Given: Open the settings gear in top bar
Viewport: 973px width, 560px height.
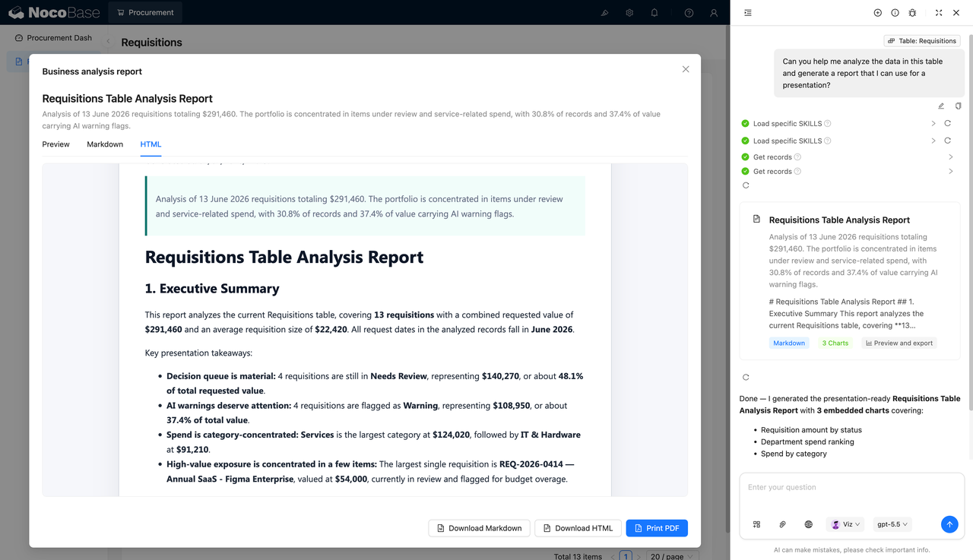Looking at the screenshot, I should pos(629,13).
